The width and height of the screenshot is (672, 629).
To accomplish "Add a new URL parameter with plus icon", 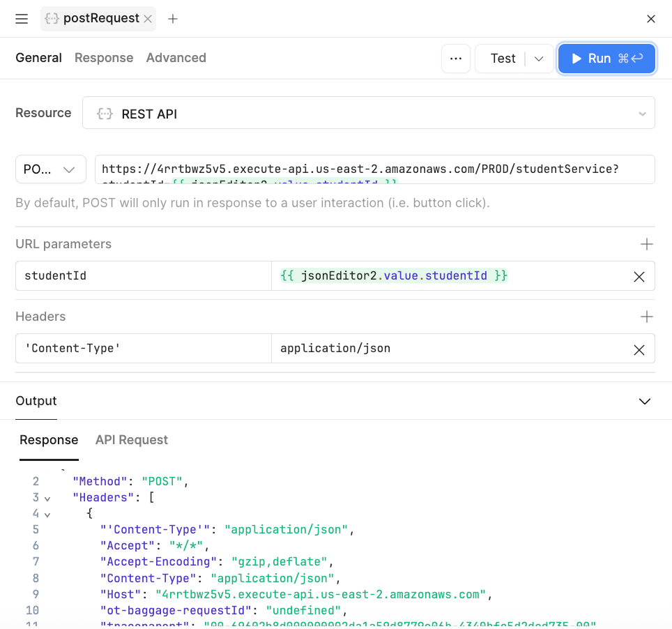I will click(x=647, y=244).
